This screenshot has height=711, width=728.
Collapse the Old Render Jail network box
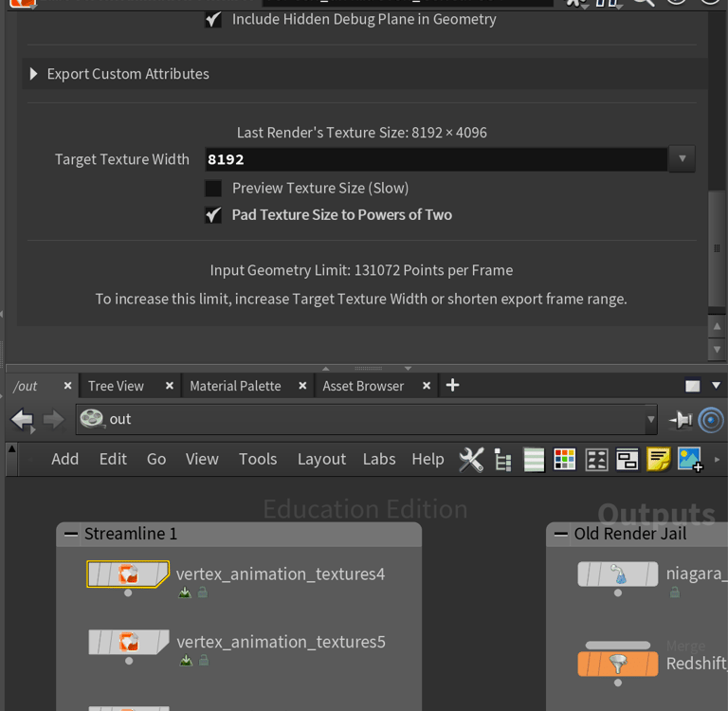561,534
